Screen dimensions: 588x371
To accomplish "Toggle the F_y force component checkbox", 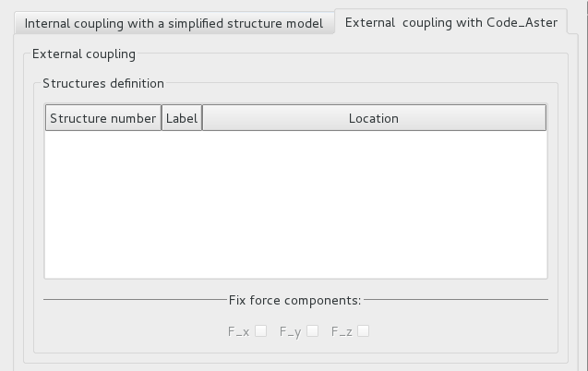I will point(313,331).
